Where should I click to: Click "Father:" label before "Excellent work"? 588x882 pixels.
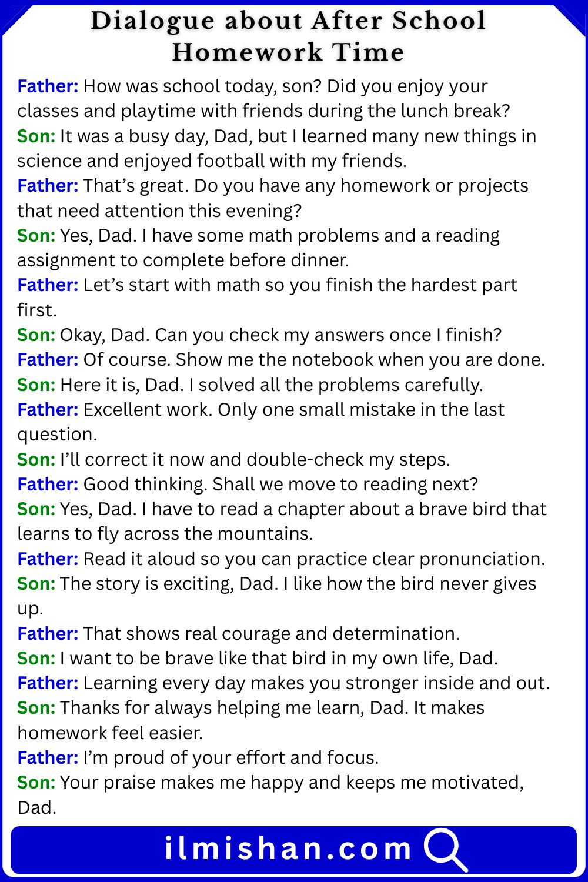[48, 410]
